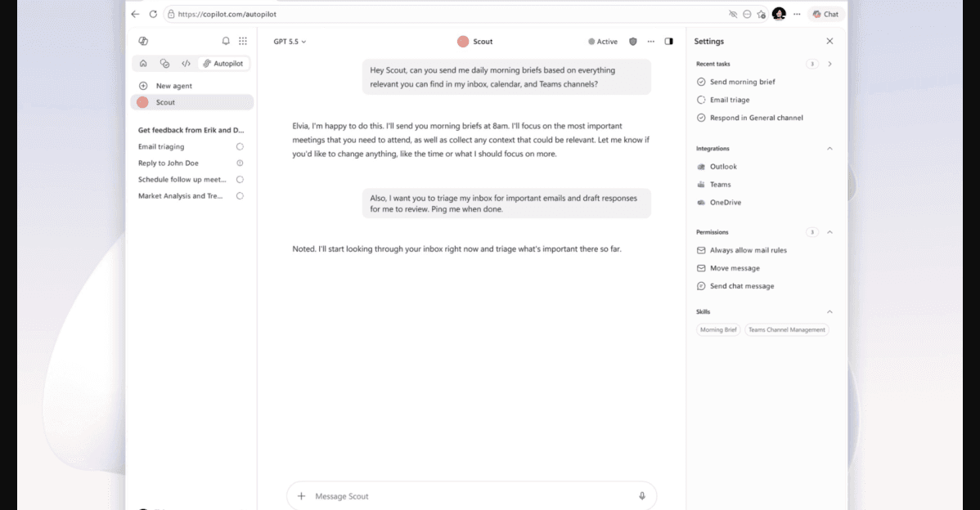Image resolution: width=980 pixels, height=510 pixels.
Task: Open the Market Analysis and Tre... task
Action: click(x=180, y=196)
